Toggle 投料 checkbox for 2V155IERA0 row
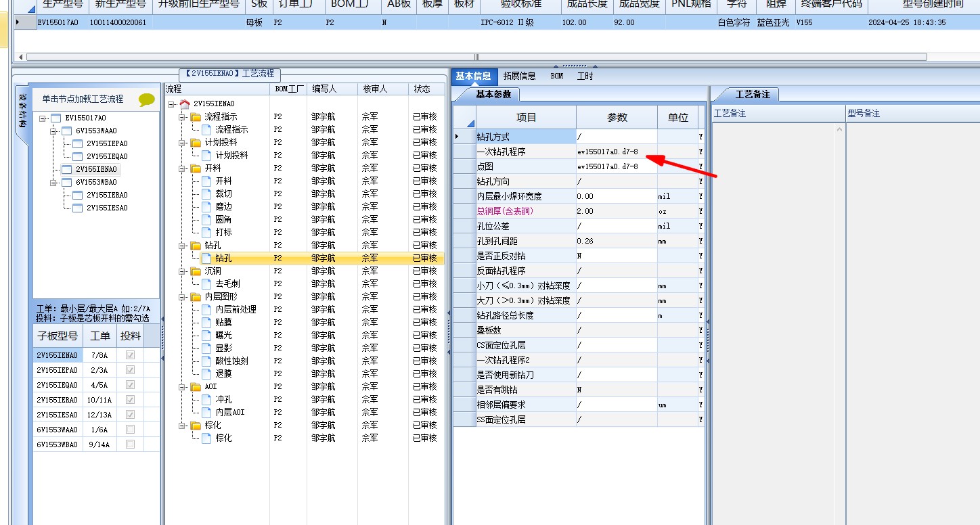 [130, 400]
